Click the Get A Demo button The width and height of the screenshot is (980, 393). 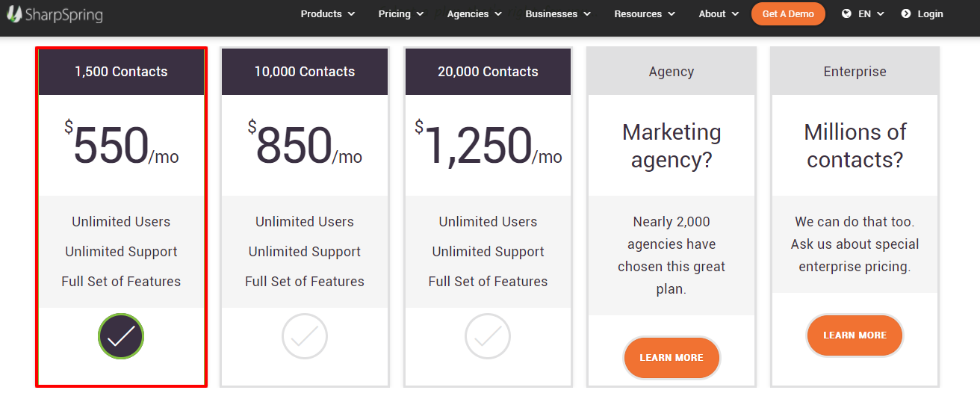pos(788,13)
